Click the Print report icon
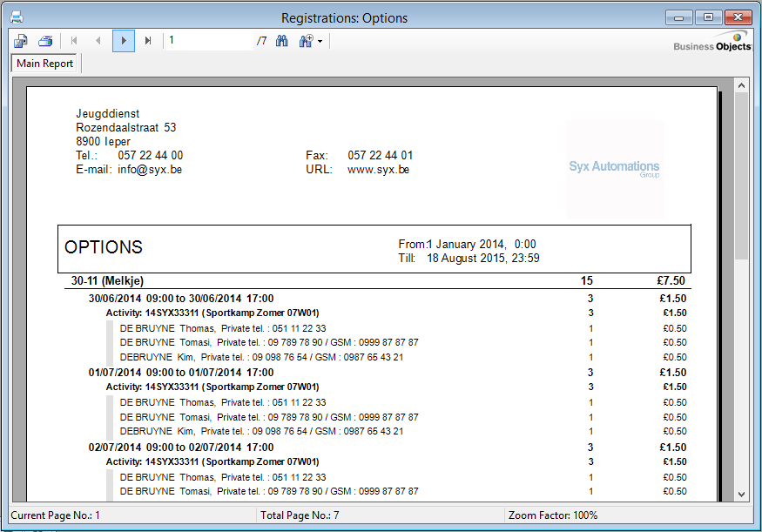This screenshot has width=762, height=532. pyautogui.click(x=45, y=41)
